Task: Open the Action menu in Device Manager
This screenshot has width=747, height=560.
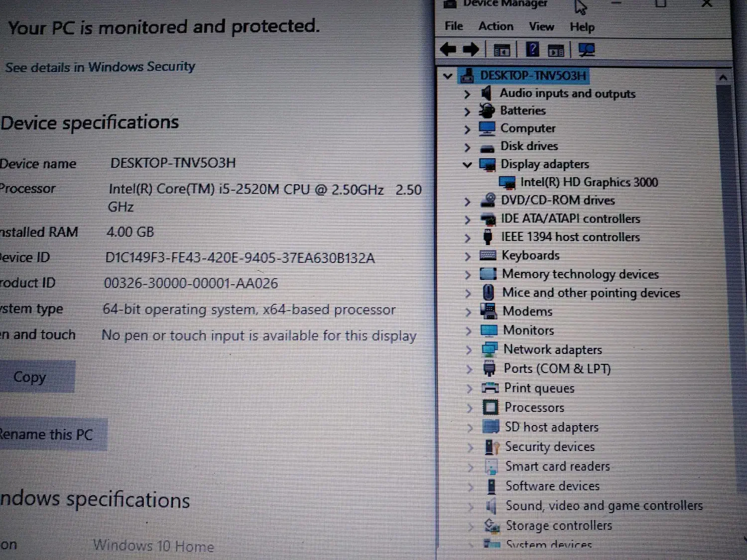Action: [x=495, y=26]
